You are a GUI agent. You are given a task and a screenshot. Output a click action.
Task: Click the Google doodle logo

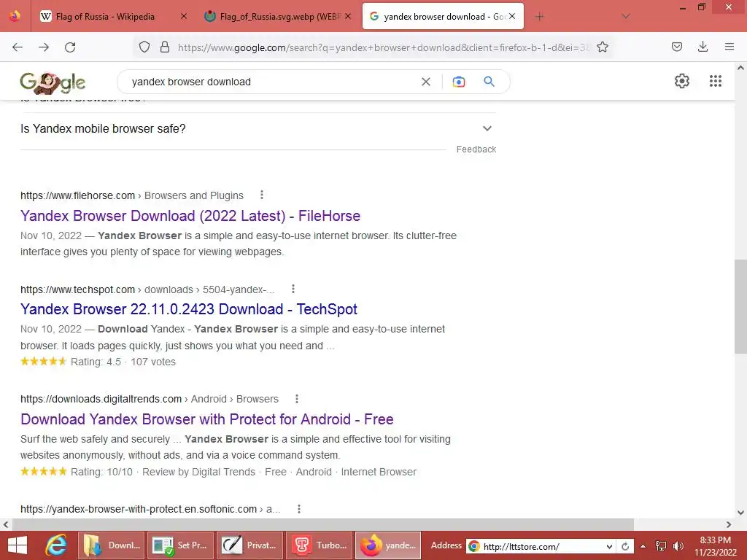(x=53, y=83)
